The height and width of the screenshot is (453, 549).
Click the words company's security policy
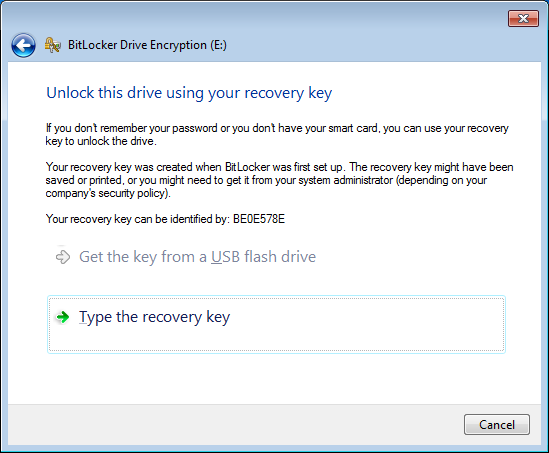click(x=105, y=193)
